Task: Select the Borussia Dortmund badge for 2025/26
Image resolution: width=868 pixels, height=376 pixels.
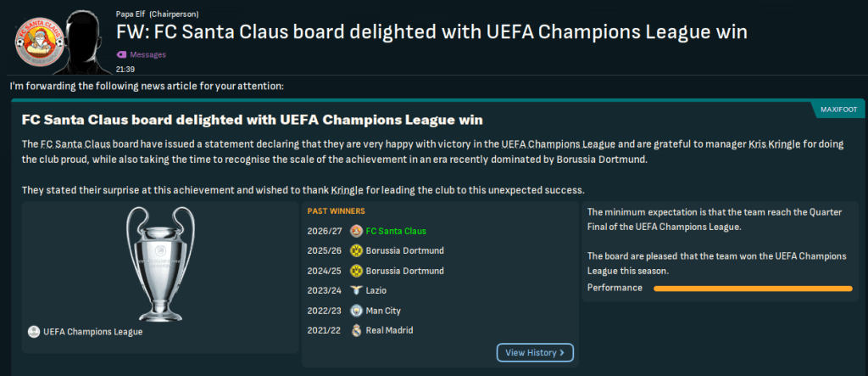Action: tap(357, 250)
